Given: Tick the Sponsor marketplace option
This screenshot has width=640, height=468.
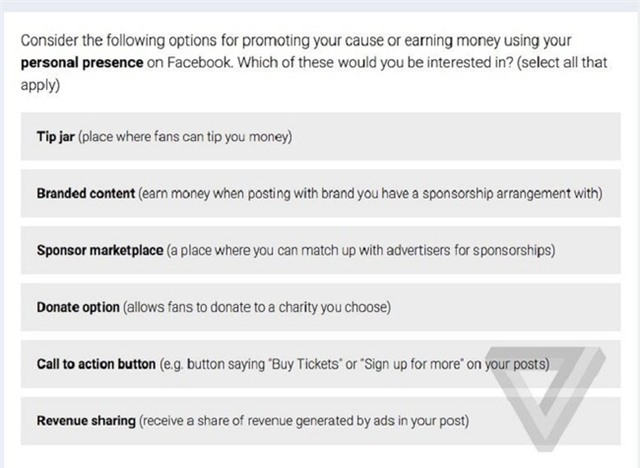Looking at the screenshot, I should [320, 250].
